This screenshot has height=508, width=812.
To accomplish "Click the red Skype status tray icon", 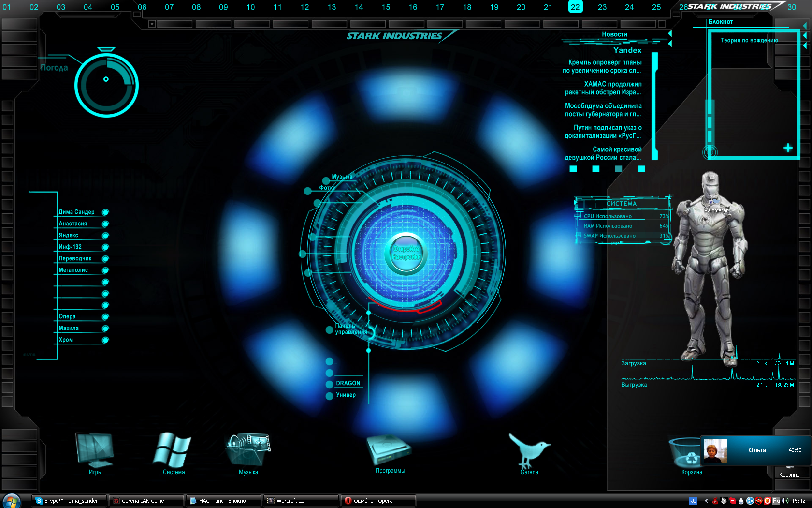I will point(733,501).
